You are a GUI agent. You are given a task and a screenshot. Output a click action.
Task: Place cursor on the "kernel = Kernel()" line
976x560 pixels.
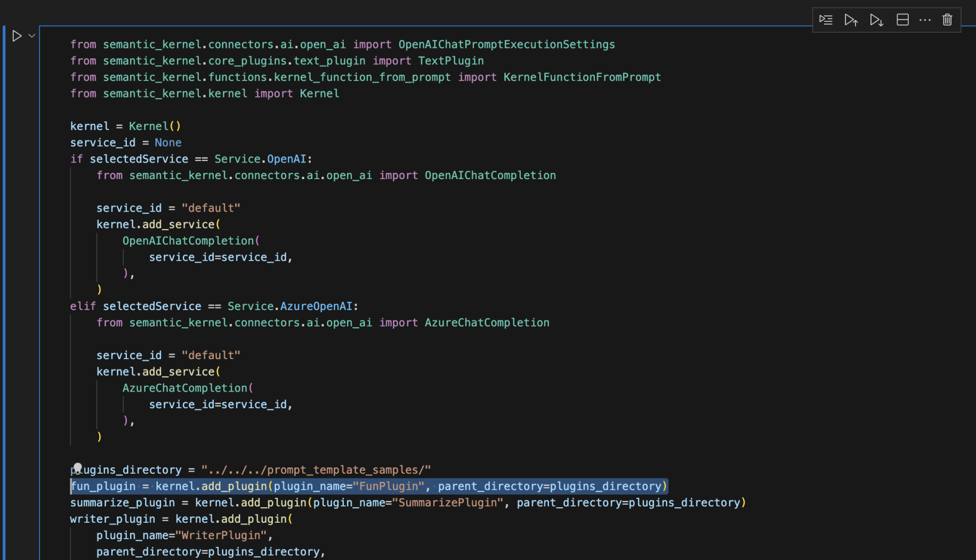click(125, 126)
